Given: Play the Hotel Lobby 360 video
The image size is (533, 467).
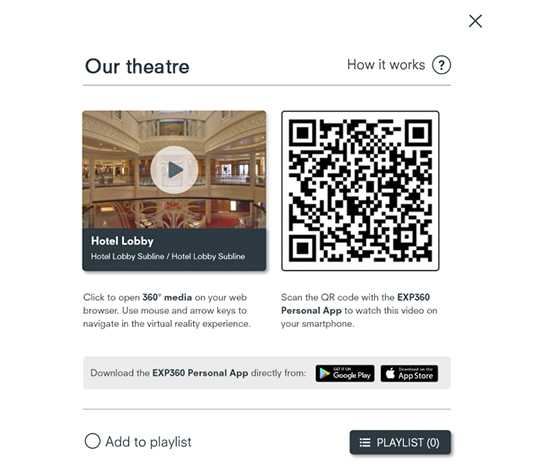Looking at the screenshot, I should point(174,170).
